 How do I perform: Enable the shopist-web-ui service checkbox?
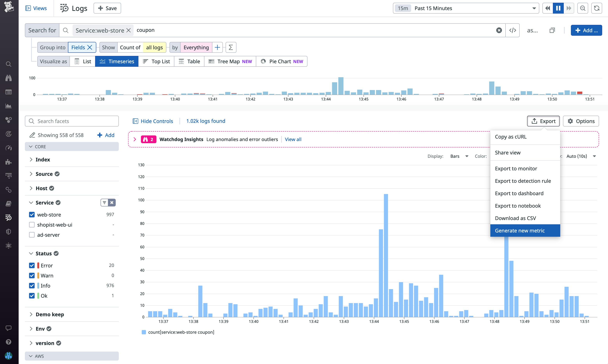(x=32, y=224)
